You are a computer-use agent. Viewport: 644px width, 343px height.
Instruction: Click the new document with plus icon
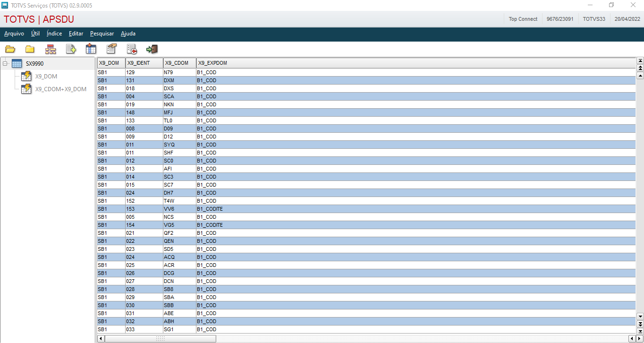point(71,49)
